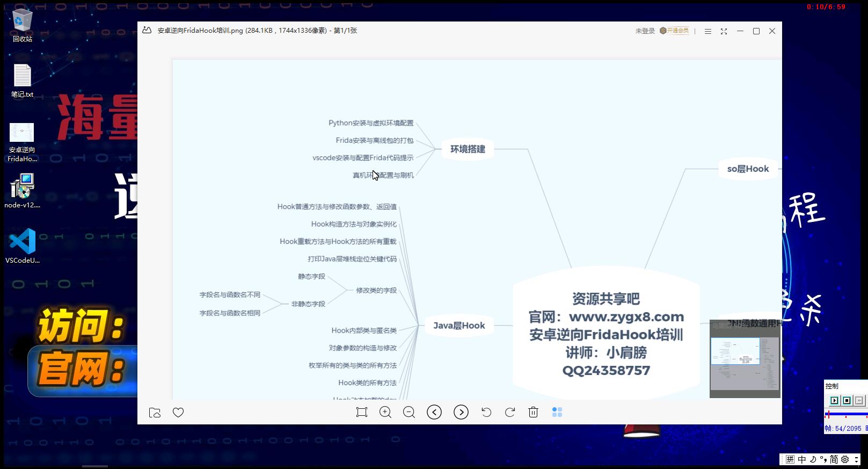The height and width of the screenshot is (469, 868).
Task: Open the blue apps grid icon
Action: pos(557,412)
